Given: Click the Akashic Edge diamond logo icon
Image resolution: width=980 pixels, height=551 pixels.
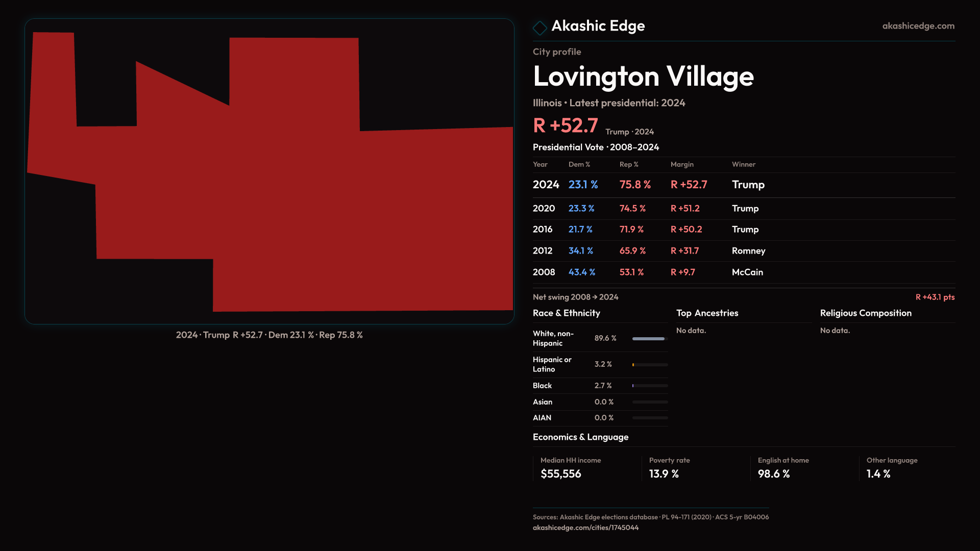Looking at the screenshot, I should point(540,28).
